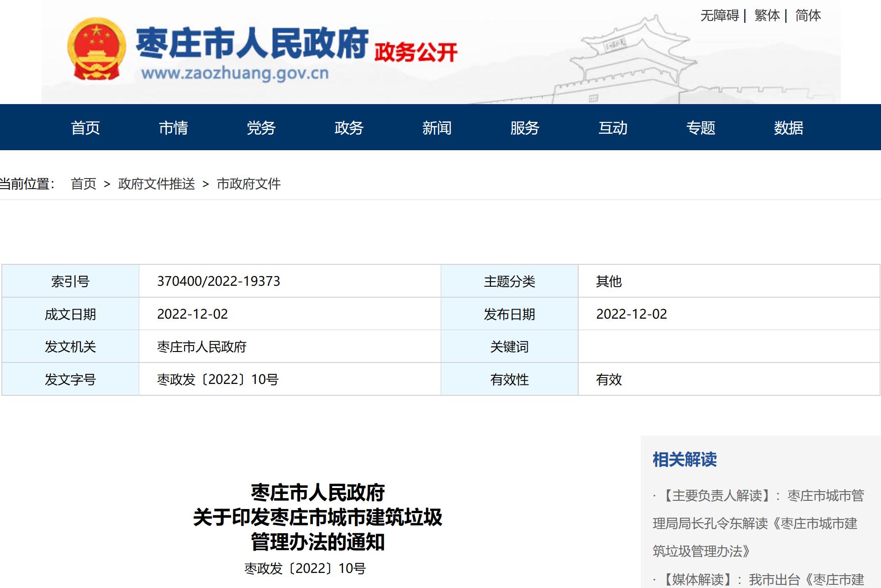Viewport: 881px width, 588px height.
Task: Switch to 简体 simplified Chinese
Action: coord(807,16)
